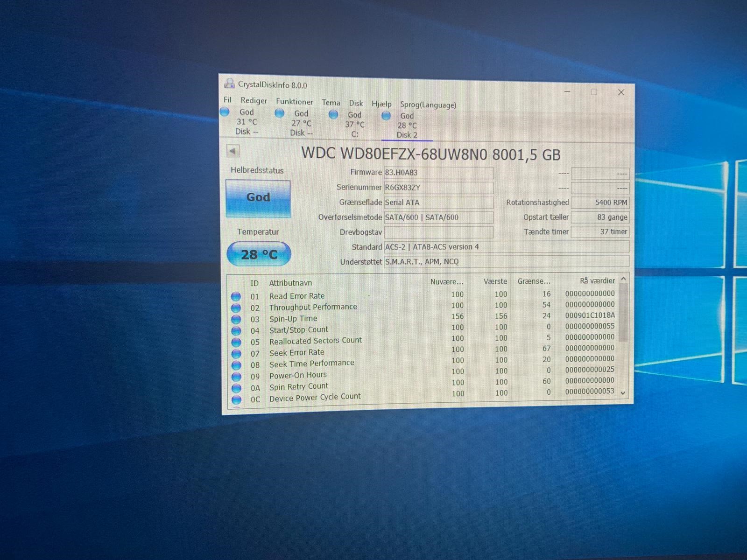This screenshot has height=560, width=747.
Task: Click status icon for Reallocated Sectors Count
Action: 236,343
